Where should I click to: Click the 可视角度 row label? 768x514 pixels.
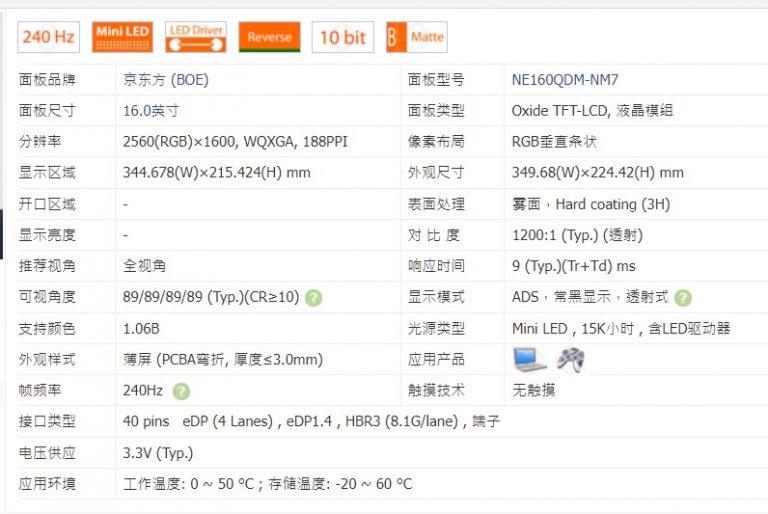click(47, 297)
